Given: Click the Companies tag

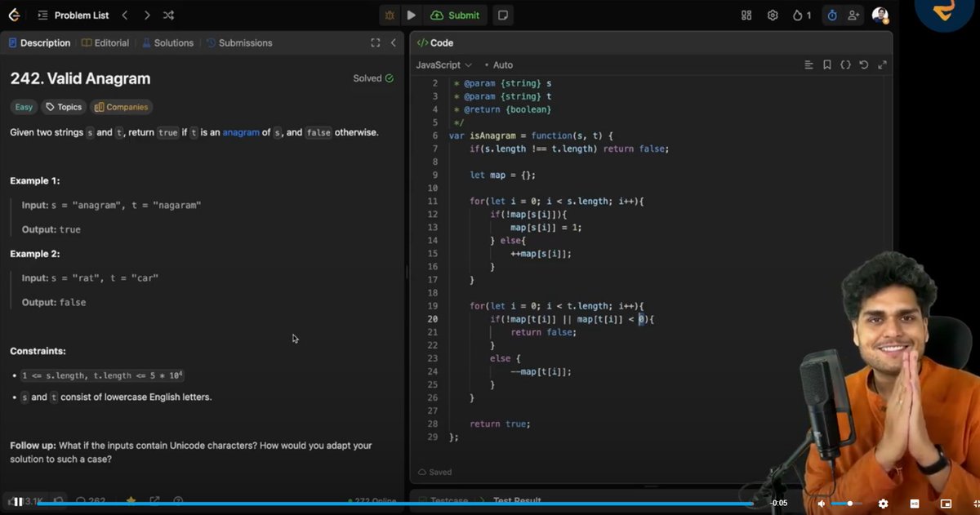Looking at the screenshot, I should pos(121,107).
